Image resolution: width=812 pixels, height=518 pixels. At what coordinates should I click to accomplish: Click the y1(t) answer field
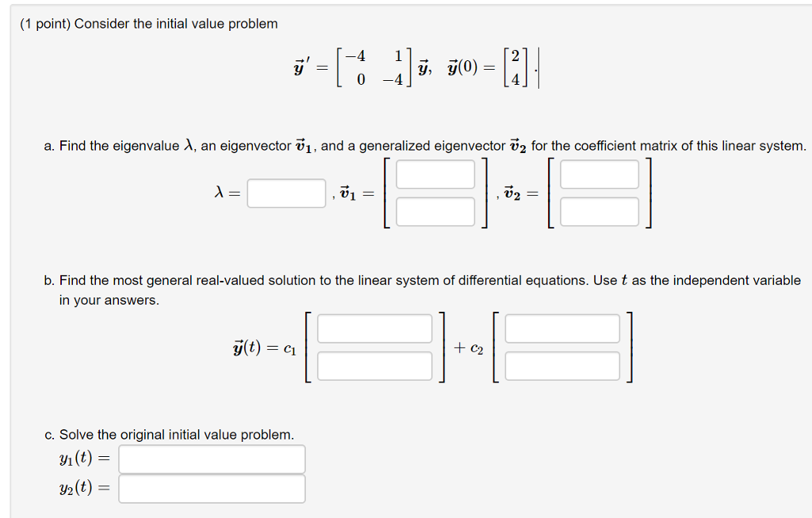[212, 459]
